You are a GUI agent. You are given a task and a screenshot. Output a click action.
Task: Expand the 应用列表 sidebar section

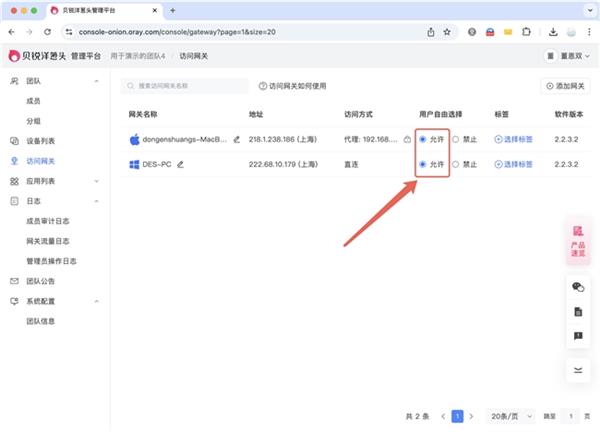tap(96, 181)
